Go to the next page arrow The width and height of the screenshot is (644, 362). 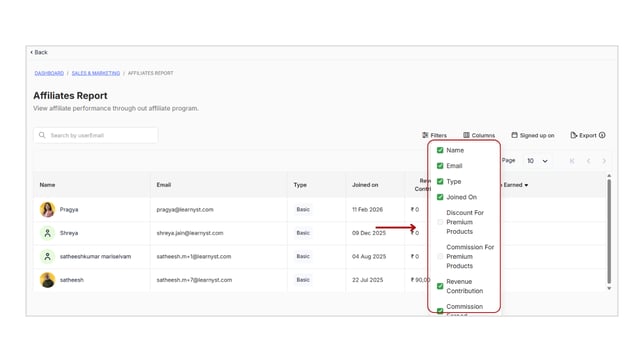(x=604, y=161)
